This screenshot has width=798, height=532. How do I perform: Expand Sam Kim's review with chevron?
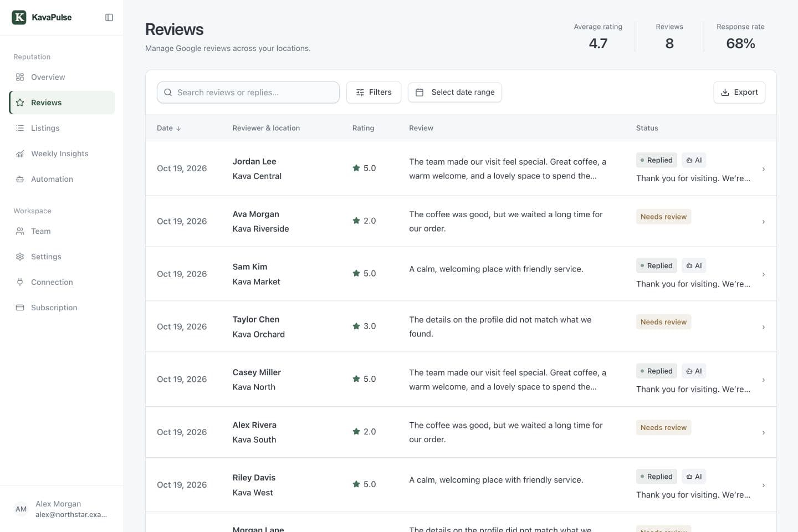click(764, 274)
